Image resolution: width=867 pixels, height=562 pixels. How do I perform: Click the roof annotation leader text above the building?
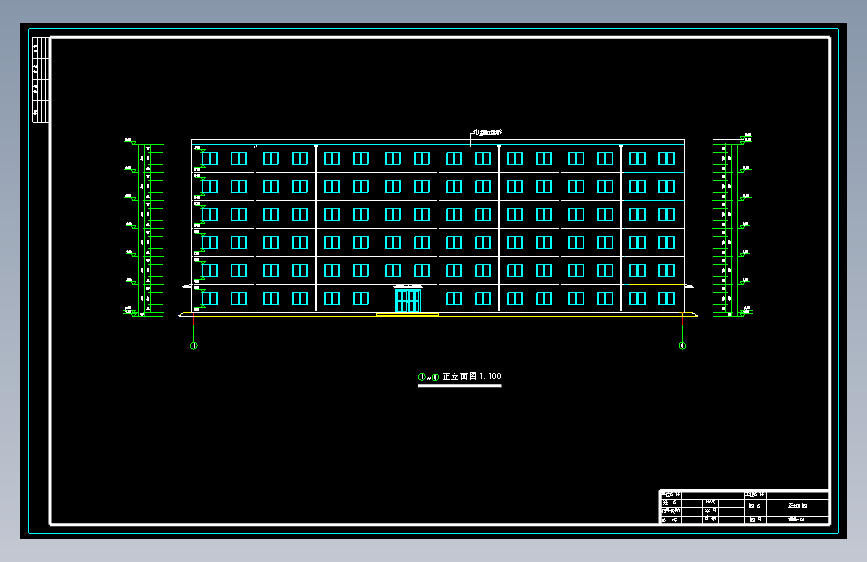tap(487, 133)
